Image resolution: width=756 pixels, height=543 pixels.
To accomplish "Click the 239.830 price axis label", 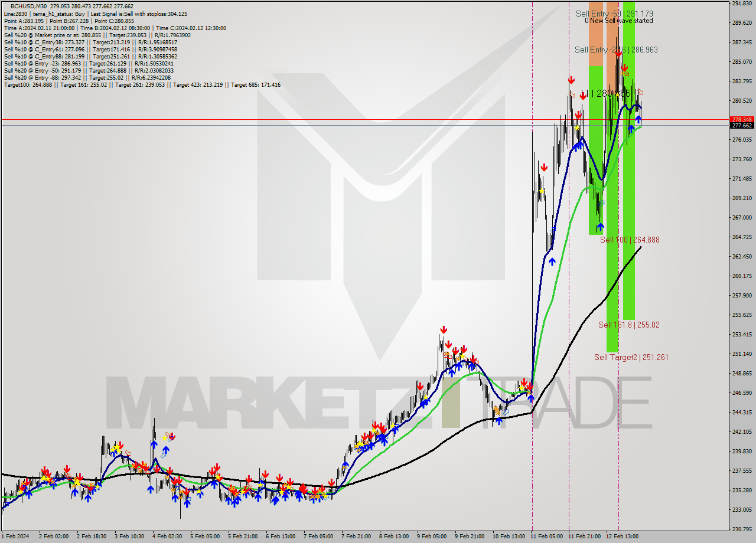I will click(742, 451).
